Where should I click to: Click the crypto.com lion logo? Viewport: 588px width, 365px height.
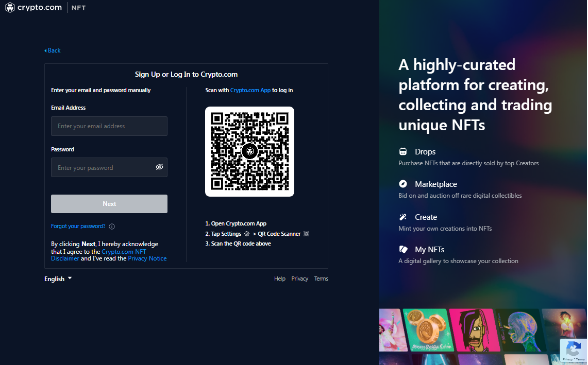(x=10, y=8)
